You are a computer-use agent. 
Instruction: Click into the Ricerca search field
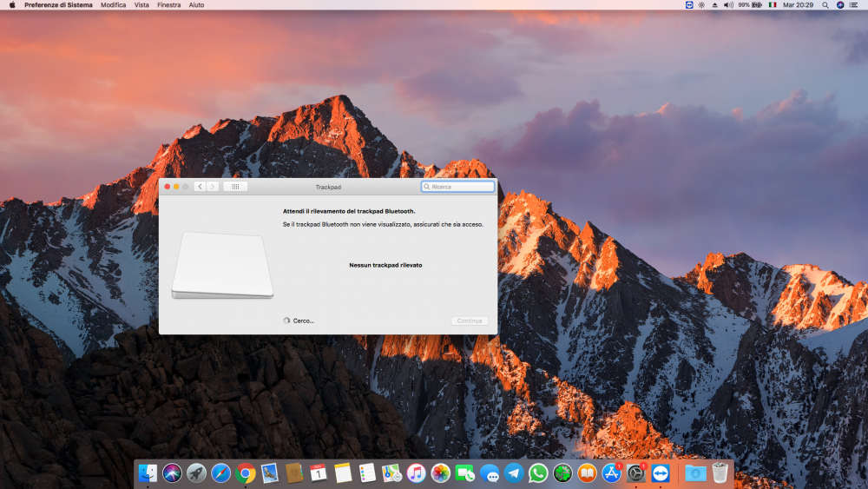pyautogui.click(x=457, y=187)
